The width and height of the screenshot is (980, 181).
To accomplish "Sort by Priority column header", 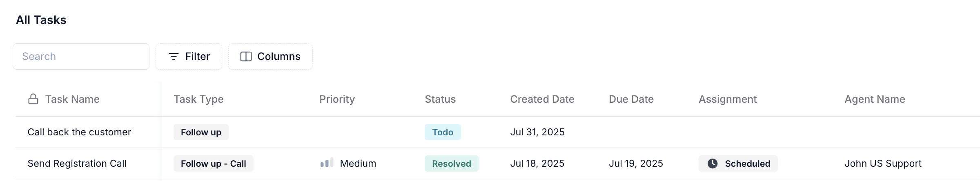I will 337,99.
